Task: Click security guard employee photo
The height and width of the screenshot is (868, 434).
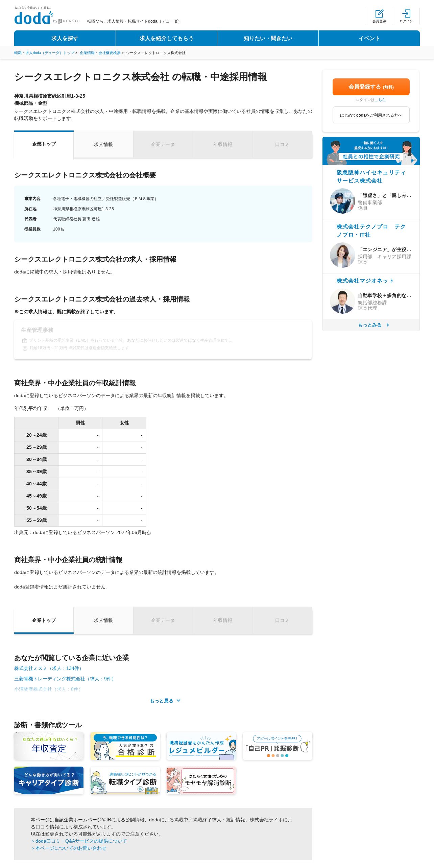Action: point(342,201)
